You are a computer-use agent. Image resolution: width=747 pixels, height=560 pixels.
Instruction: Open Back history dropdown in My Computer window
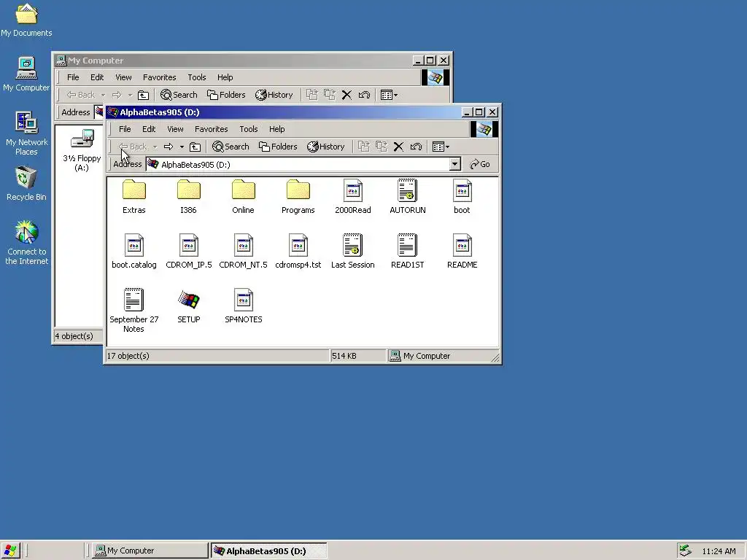[x=103, y=95]
